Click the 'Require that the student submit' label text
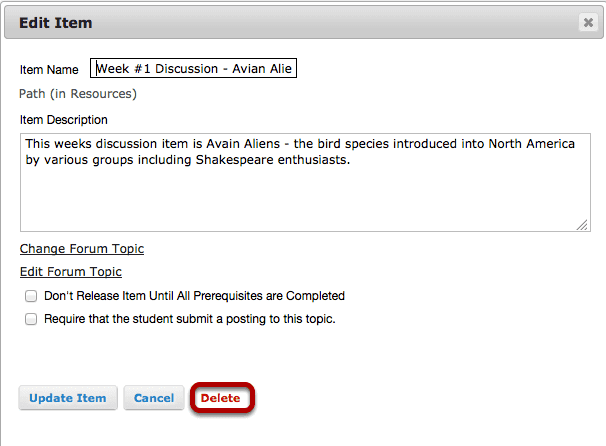Image resolution: width=606 pixels, height=446 pixels. [190, 319]
